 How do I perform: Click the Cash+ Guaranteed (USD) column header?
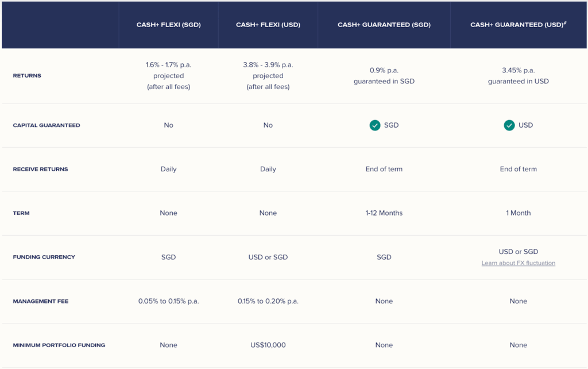[518, 25]
